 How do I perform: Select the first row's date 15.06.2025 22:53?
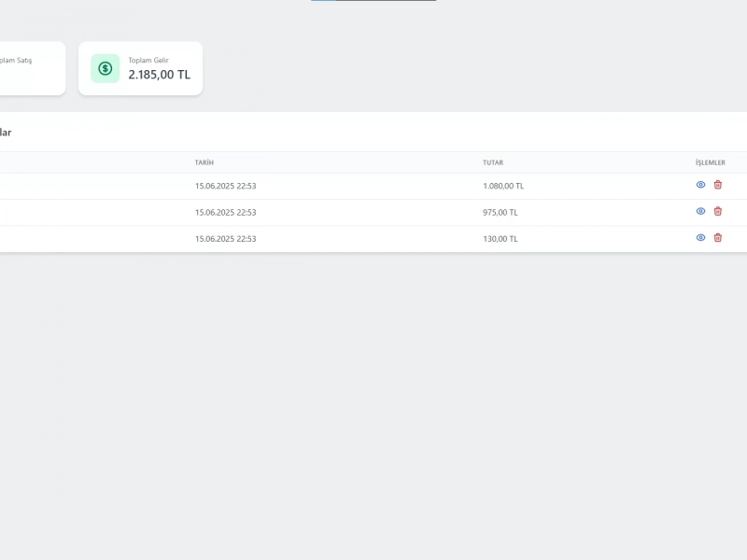coord(225,186)
